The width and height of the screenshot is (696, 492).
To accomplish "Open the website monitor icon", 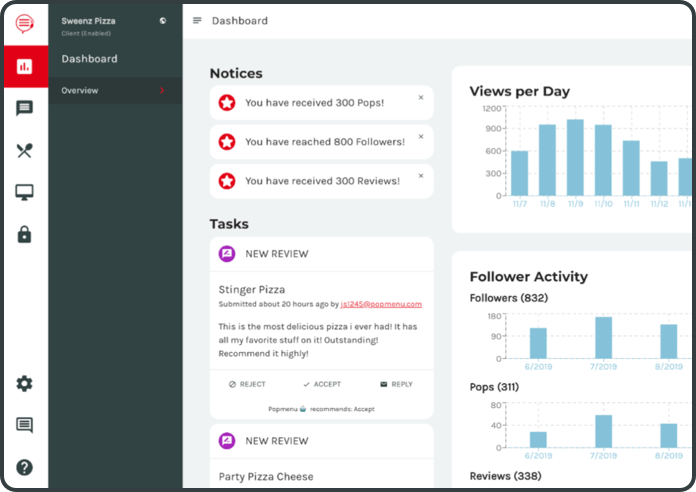I will point(24,192).
